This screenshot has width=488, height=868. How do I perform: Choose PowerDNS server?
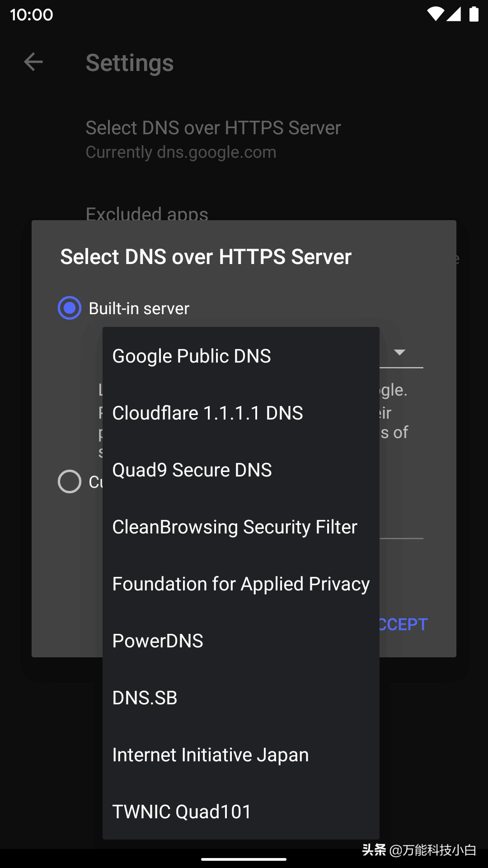[x=158, y=641]
